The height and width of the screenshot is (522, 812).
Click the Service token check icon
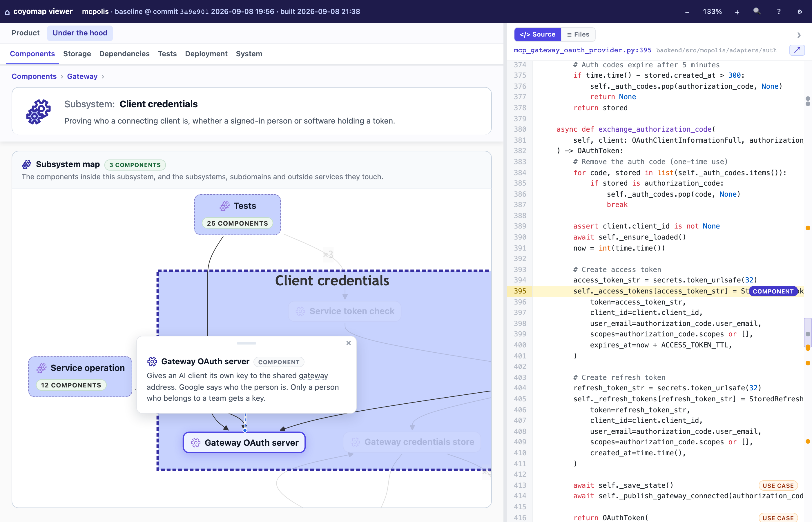[x=300, y=311]
